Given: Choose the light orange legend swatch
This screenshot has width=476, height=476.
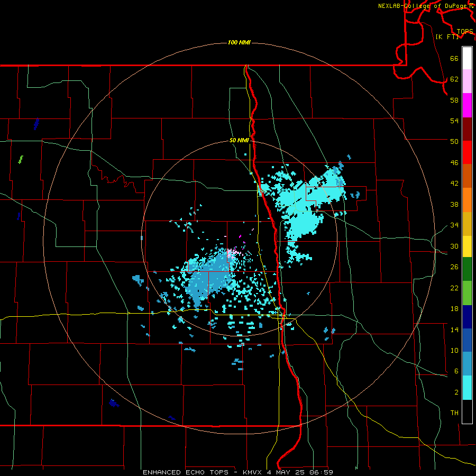Looking at the screenshot, I should [467, 200].
